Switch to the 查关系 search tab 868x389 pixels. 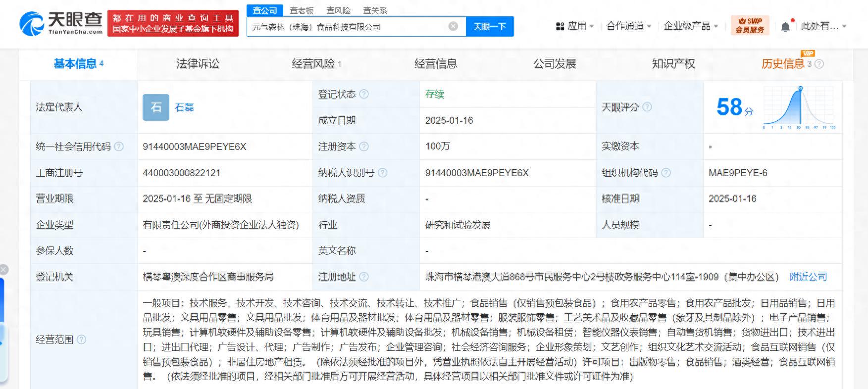tap(375, 10)
